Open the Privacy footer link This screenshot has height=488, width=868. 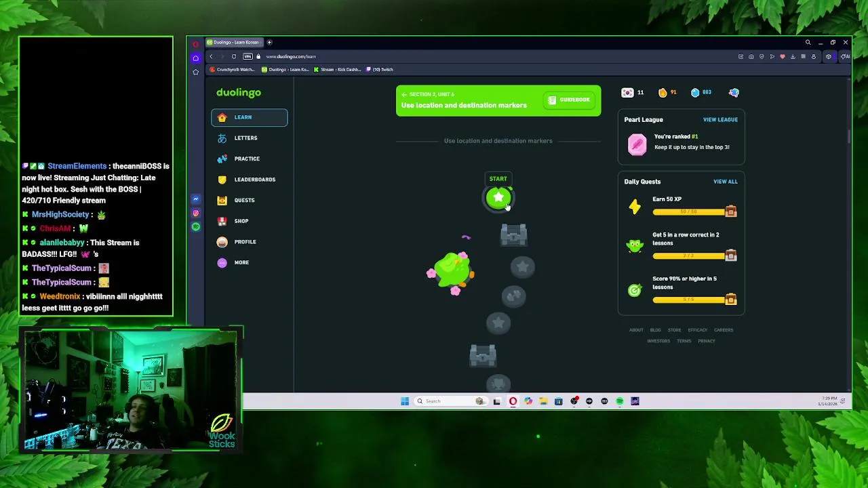[x=707, y=341]
